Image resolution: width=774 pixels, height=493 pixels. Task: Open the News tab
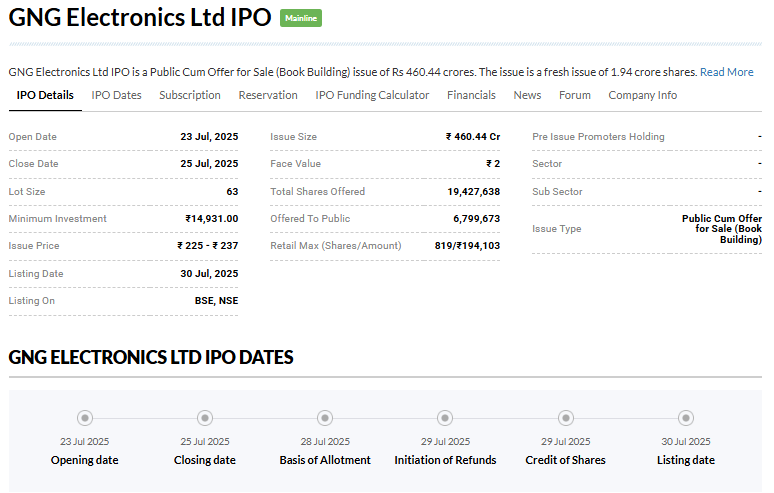[527, 95]
